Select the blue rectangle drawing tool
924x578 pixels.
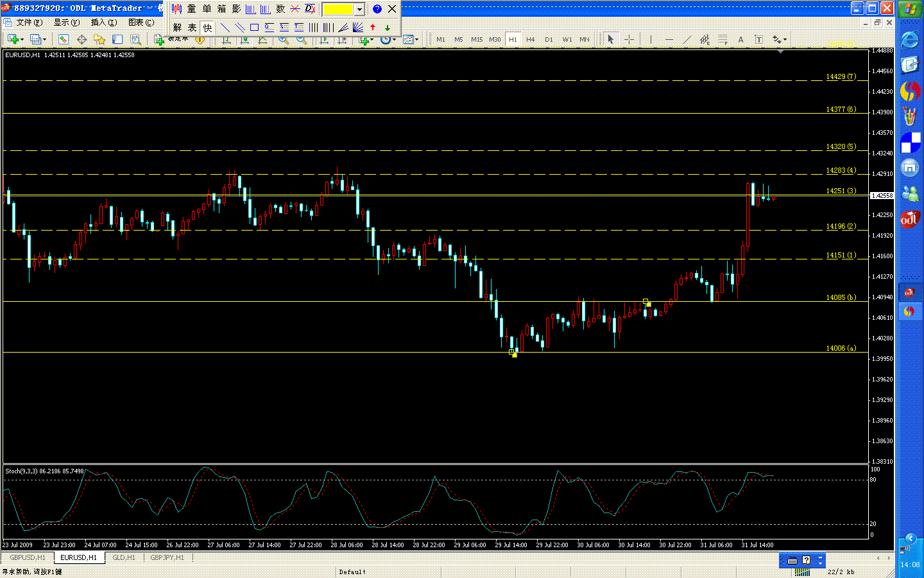(254, 28)
